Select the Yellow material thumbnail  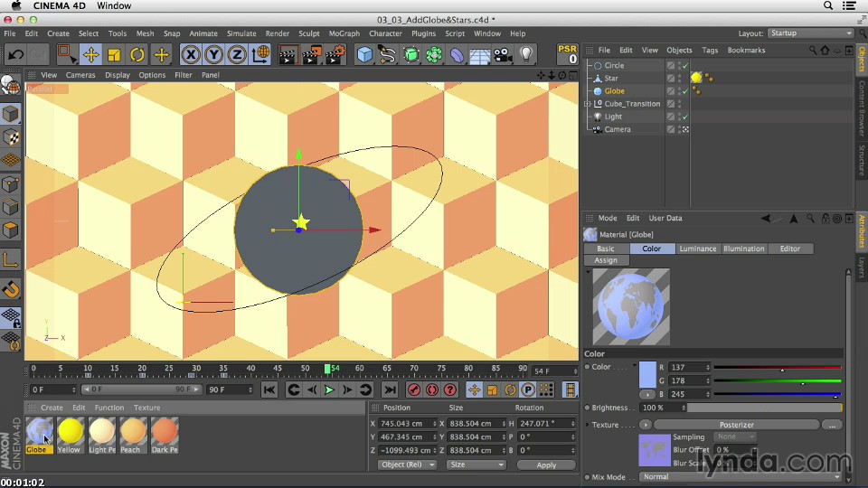[x=71, y=431]
